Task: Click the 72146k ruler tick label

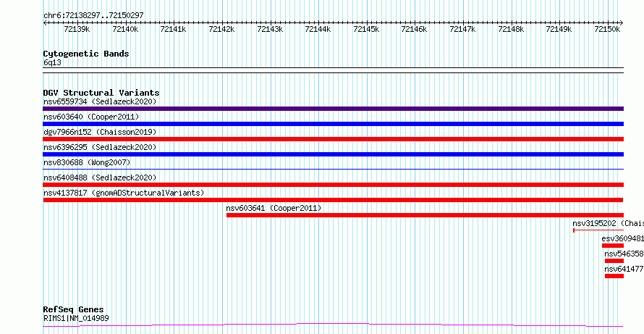Action: [415, 29]
